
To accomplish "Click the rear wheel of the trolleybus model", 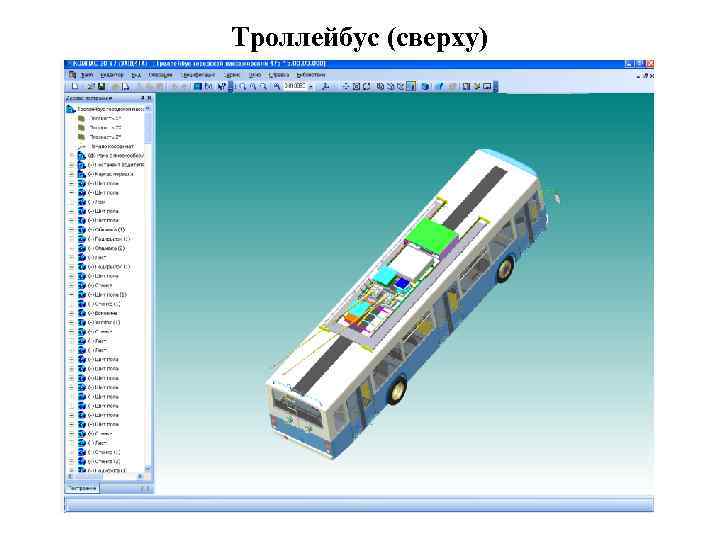I will click(x=398, y=391).
